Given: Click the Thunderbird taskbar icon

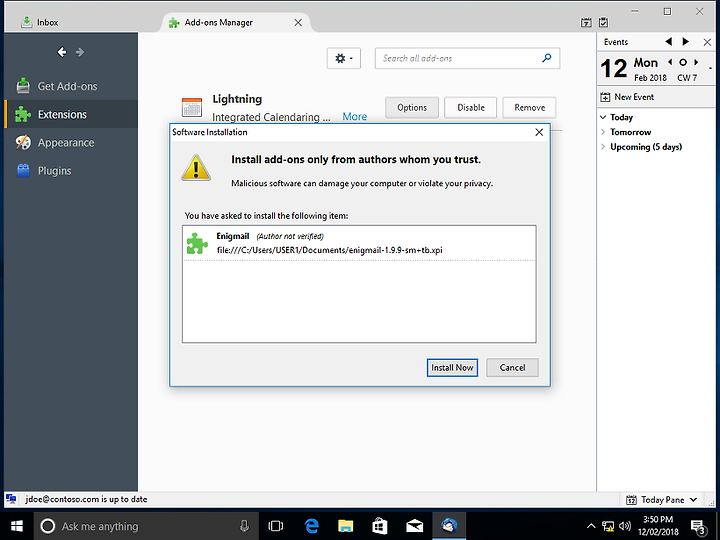Looking at the screenshot, I should tap(449, 526).
